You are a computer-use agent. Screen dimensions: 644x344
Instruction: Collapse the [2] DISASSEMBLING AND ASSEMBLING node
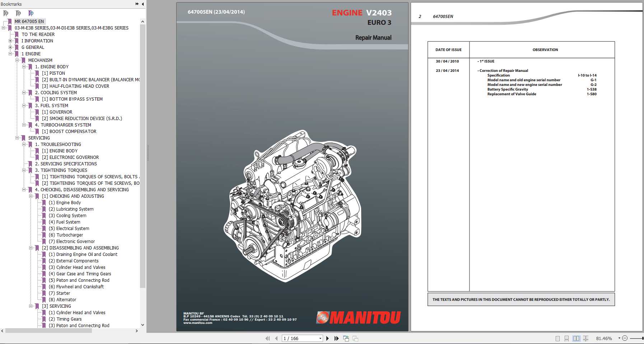pos(31,248)
